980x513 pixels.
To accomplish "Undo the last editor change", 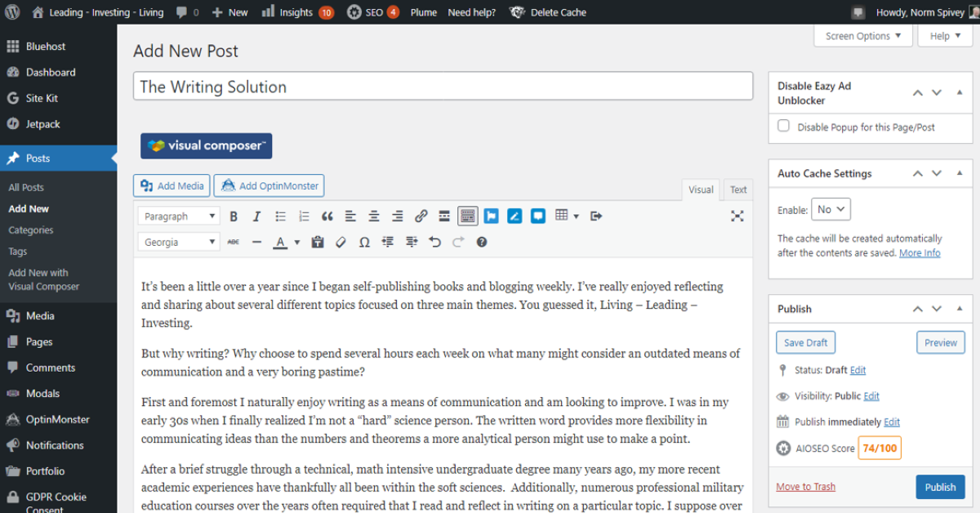I will pyautogui.click(x=434, y=242).
